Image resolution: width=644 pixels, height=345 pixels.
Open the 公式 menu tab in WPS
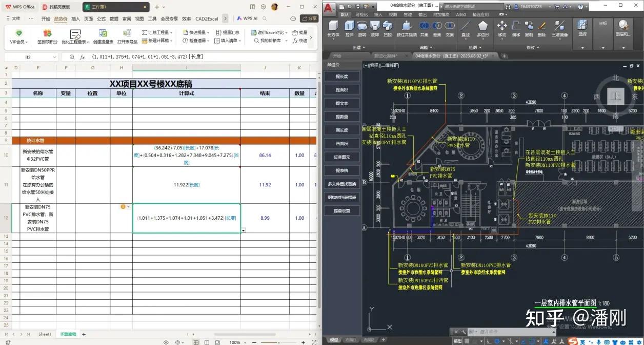tap(101, 18)
